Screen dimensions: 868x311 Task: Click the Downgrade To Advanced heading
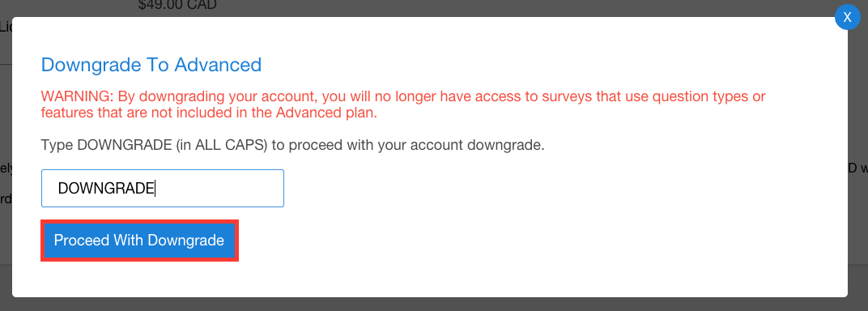click(x=151, y=65)
